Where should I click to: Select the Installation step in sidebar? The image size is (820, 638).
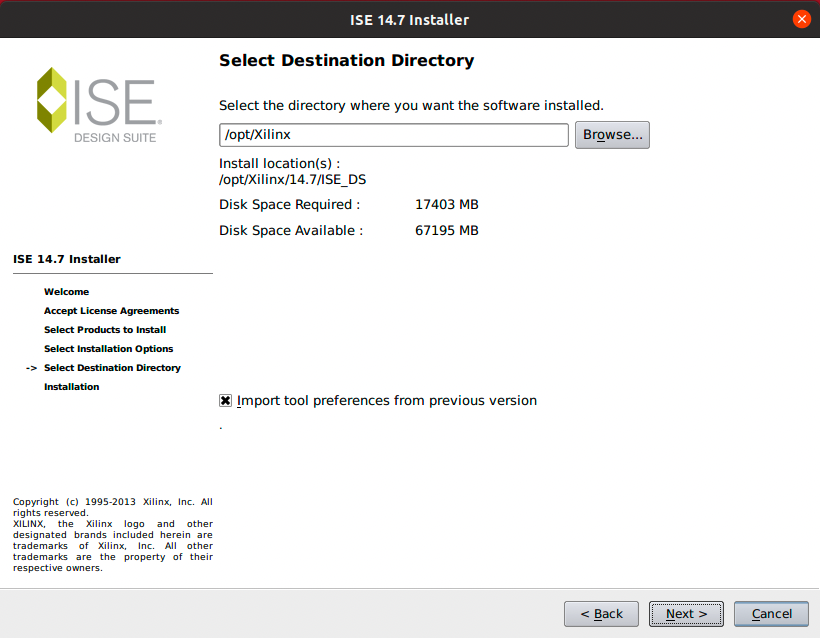pyautogui.click(x=72, y=387)
